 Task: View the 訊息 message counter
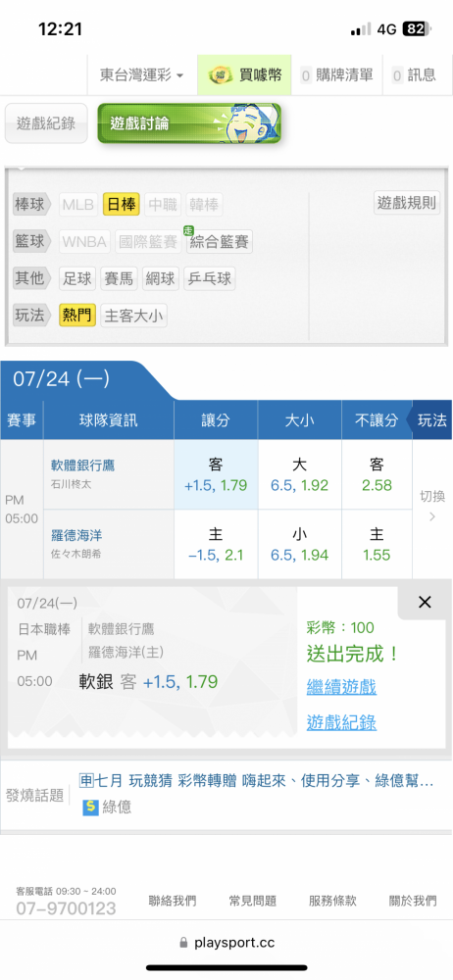click(x=414, y=75)
